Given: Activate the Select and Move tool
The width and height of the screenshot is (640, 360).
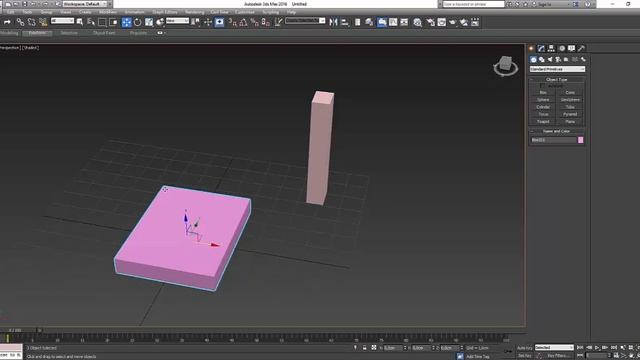Looking at the screenshot, I should (127, 22).
